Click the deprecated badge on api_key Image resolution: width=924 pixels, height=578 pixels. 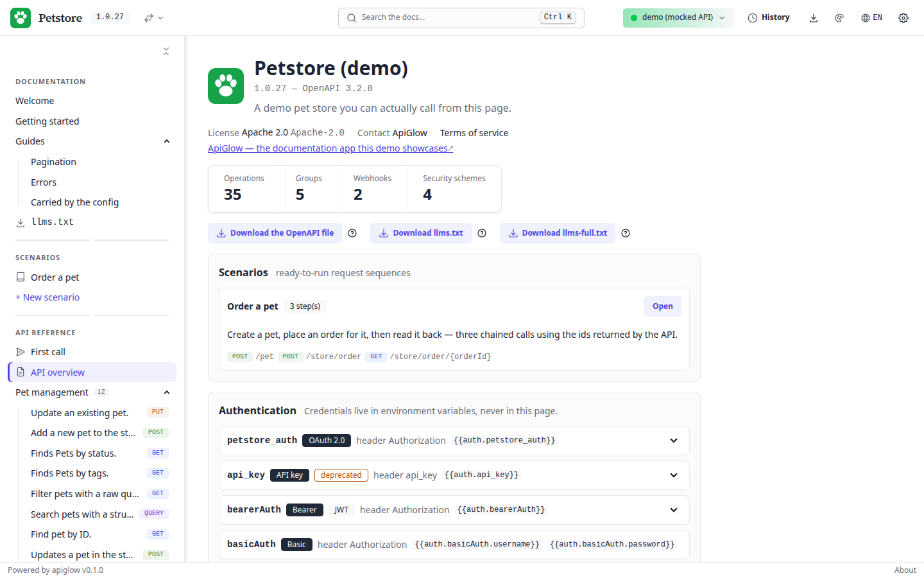(341, 475)
